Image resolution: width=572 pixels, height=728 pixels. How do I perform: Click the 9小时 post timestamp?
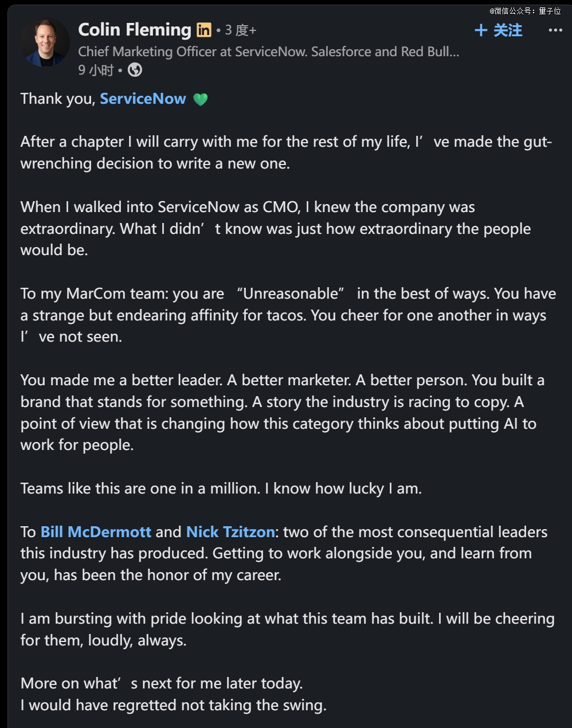[96, 70]
